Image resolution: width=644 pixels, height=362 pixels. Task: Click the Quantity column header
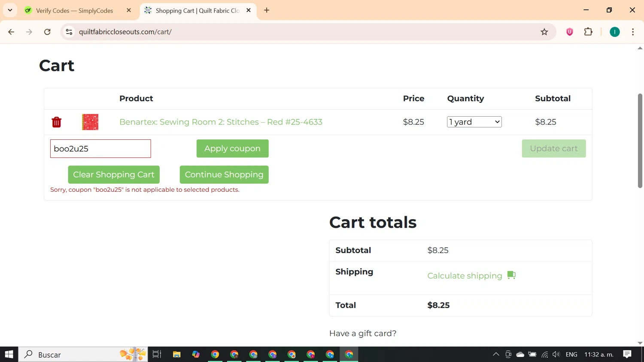(x=465, y=98)
